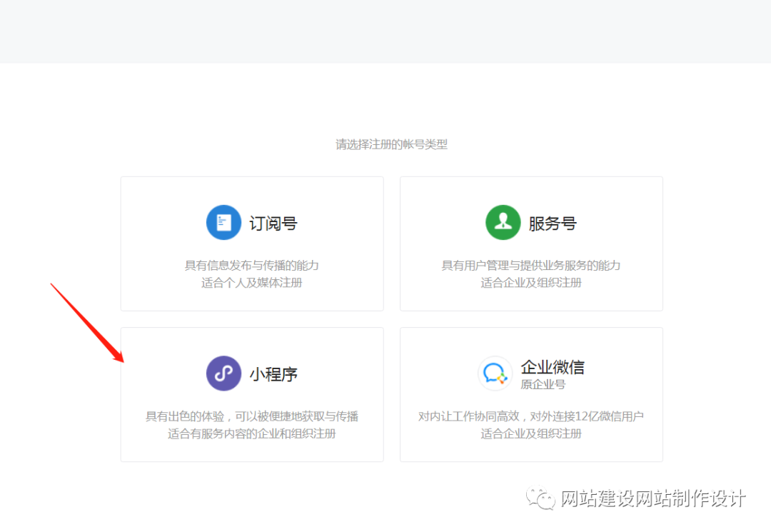Image resolution: width=771 pixels, height=532 pixels.
Task: Click text 对内让工作协同高效，对外连接12亿微信用户
Action: pyautogui.click(x=531, y=416)
